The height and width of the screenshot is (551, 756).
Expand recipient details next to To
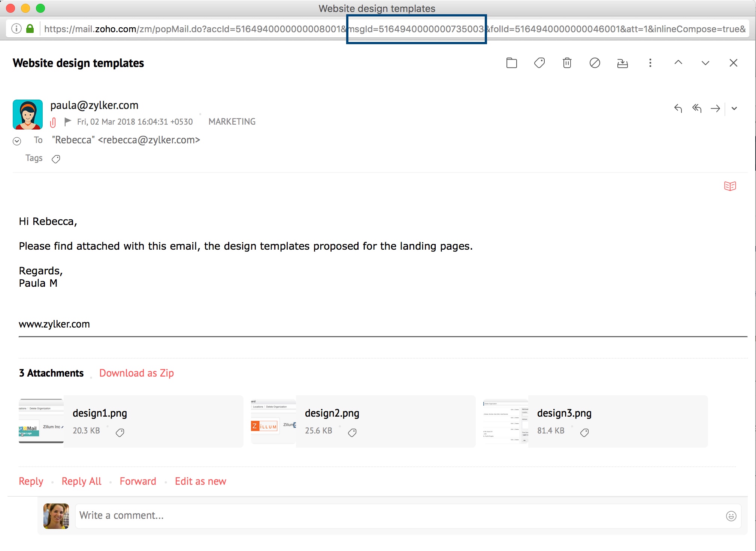click(17, 141)
